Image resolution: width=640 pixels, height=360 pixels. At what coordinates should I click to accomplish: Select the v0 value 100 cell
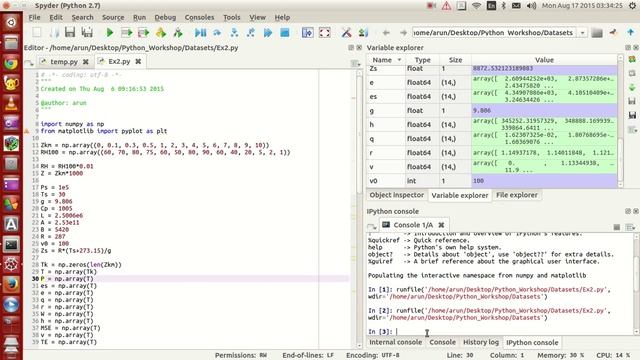coord(544,181)
